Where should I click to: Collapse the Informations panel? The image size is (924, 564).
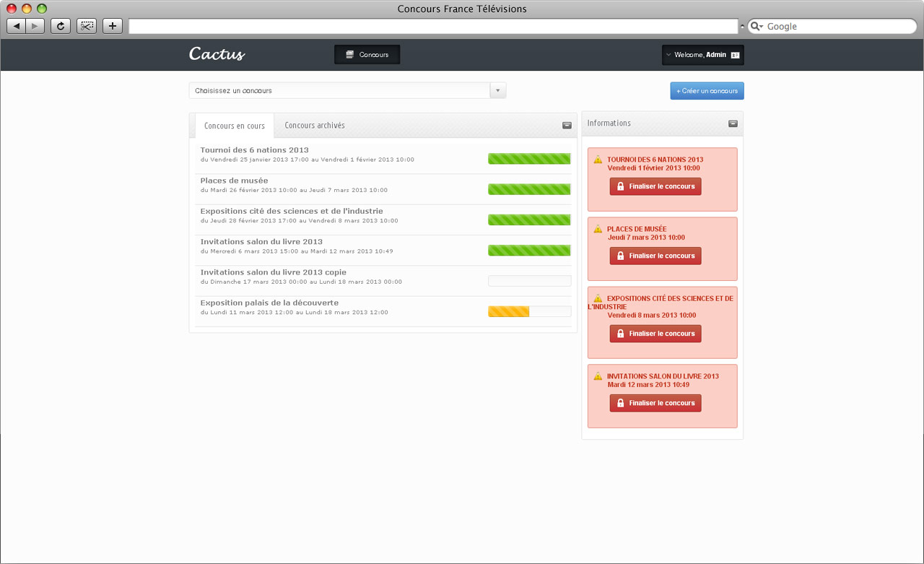(x=733, y=123)
